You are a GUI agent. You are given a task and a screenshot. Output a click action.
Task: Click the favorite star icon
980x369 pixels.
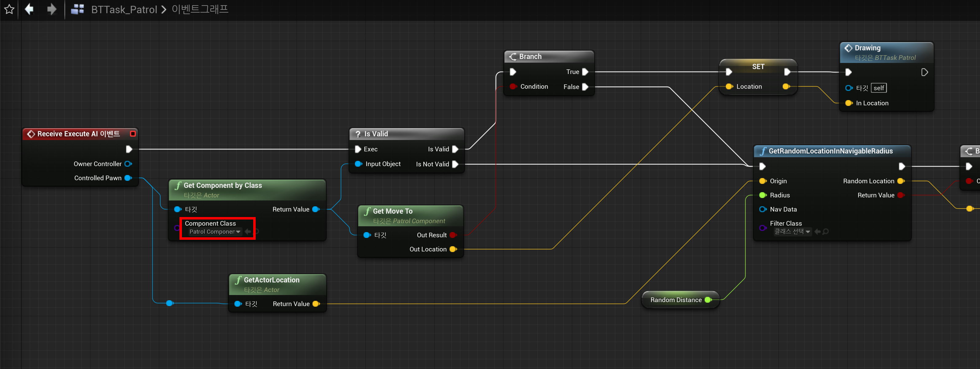[9, 9]
